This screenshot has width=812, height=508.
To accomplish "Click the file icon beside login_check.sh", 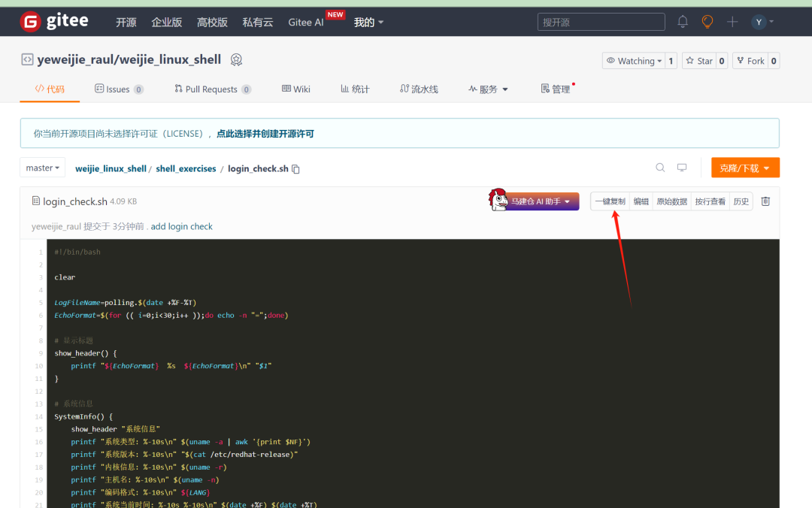I will pos(36,201).
